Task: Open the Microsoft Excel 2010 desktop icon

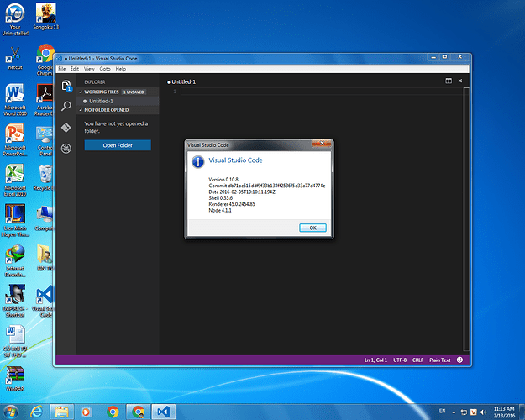Action: point(15,180)
